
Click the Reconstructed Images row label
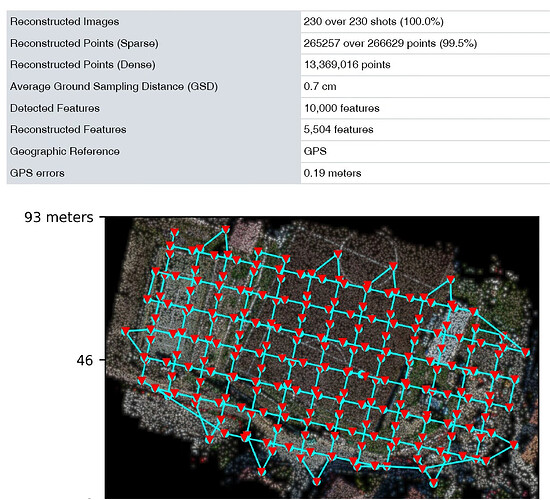pos(65,22)
